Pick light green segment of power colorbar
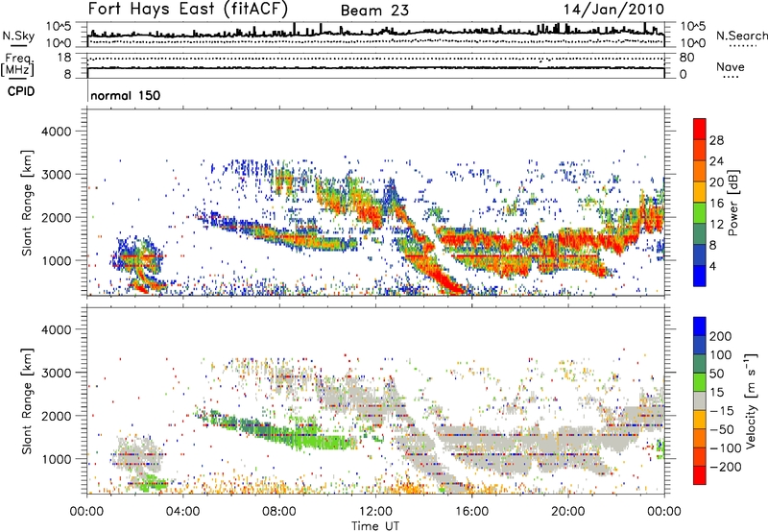 700,212
